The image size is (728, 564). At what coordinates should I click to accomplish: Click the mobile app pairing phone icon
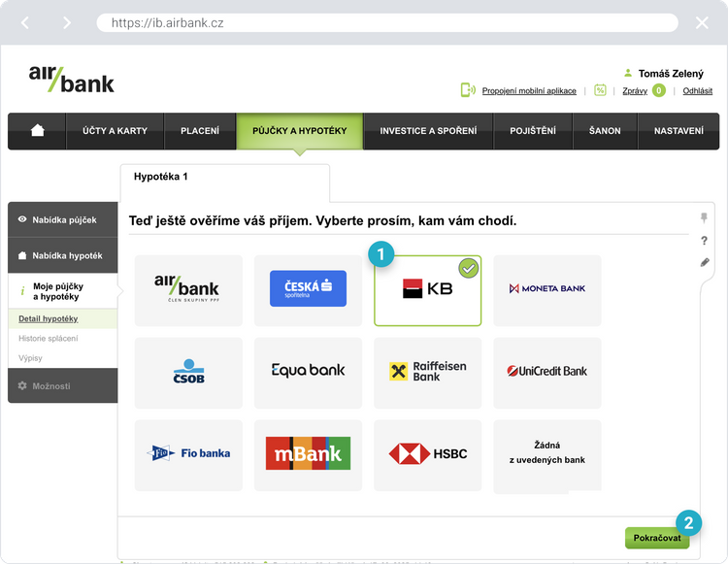tap(468, 90)
